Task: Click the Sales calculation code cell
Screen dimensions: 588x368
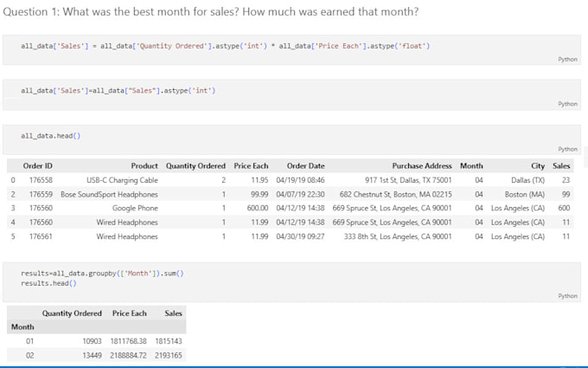Action: (291, 50)
